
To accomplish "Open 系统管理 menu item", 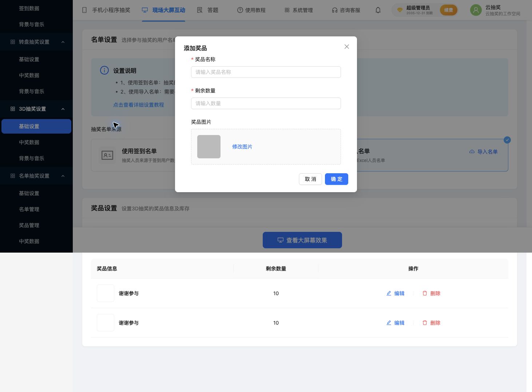I will click(x=299, y=10).
